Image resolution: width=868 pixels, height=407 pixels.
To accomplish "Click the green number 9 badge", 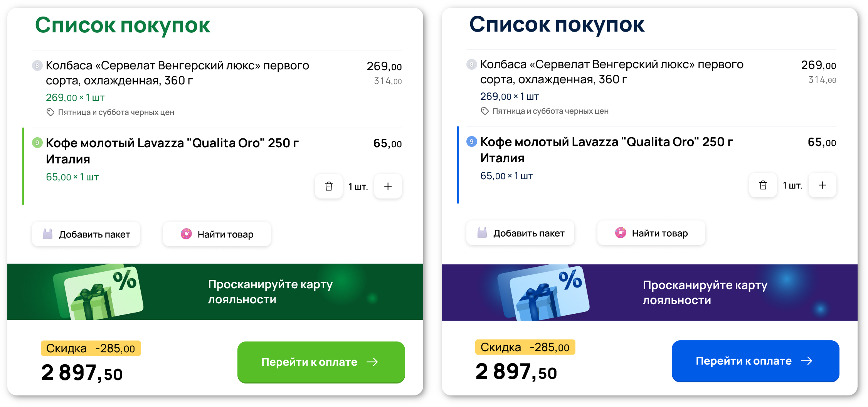I will click(37, 143).
